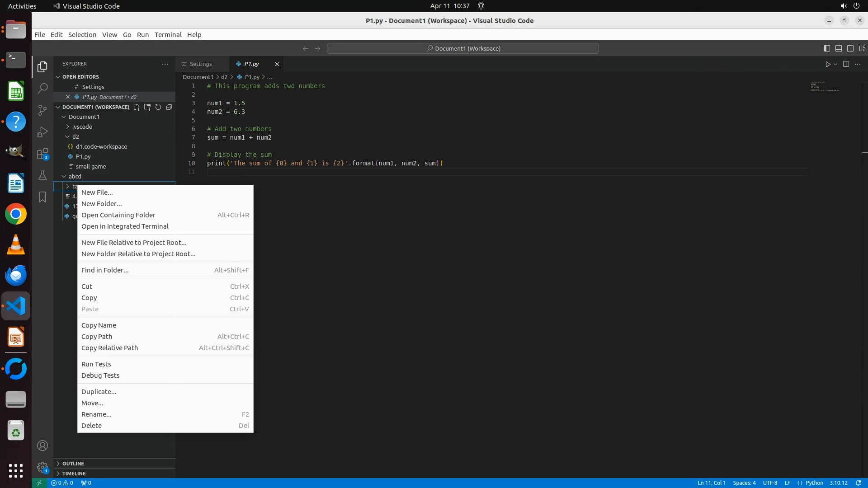Toggle the bottom Panel layout button
The image size is (868, 488).
(839, 48)
